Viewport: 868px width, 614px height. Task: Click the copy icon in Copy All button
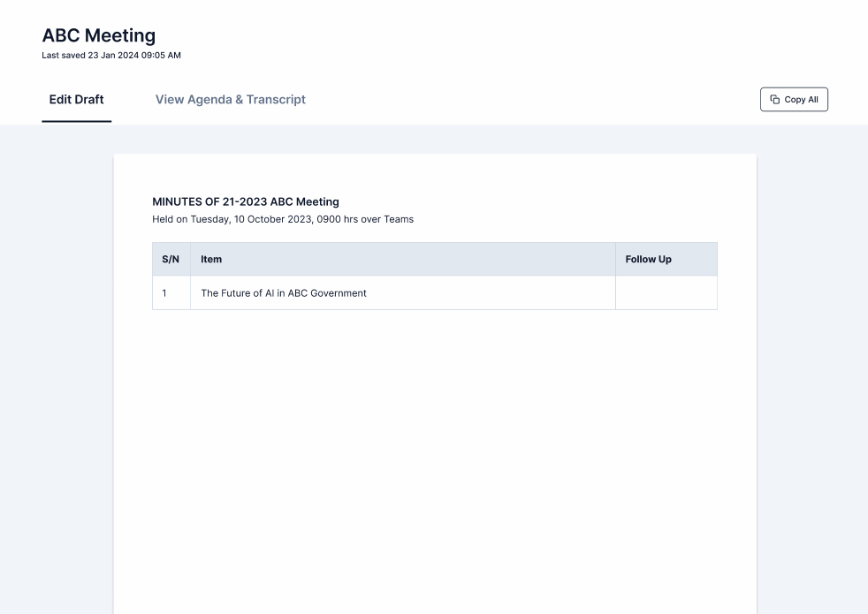click(x=775, y=100)
